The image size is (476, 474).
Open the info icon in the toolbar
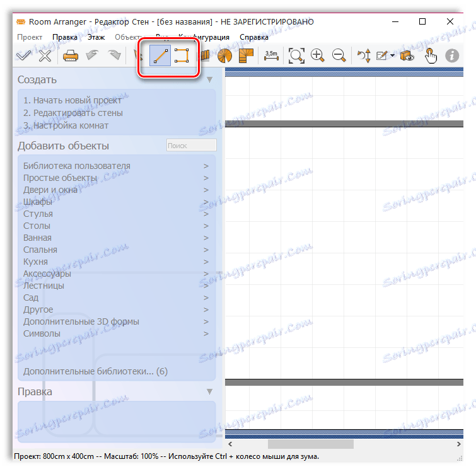[452, 55]
